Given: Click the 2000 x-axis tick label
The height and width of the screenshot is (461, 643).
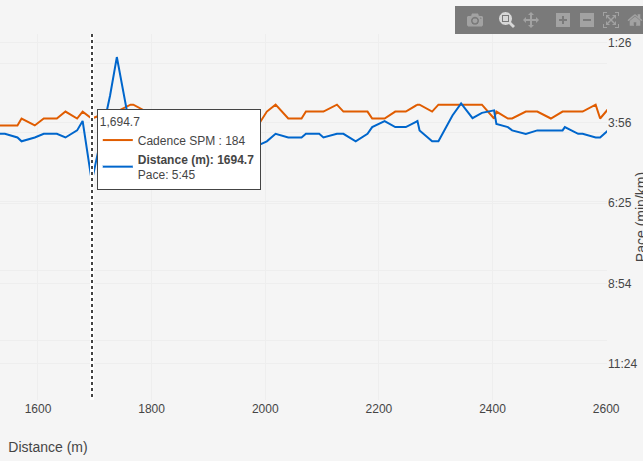Looking at the screenshot, I should tap(265, 408).
